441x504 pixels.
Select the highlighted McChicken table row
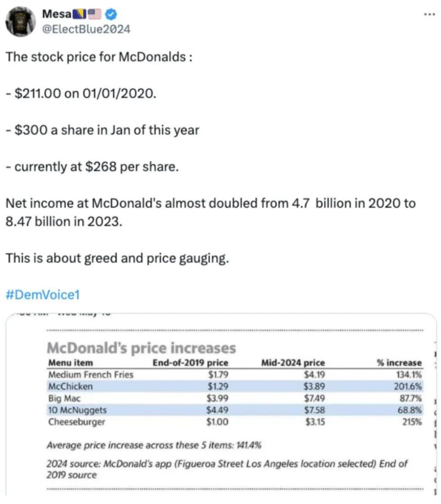[234, 386]
